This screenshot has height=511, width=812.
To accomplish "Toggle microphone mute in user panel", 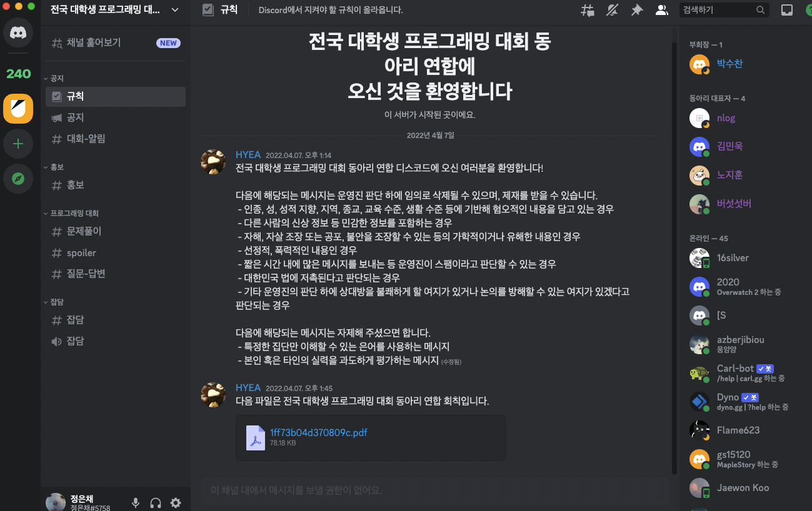I will pyautogui.click(x=135, y=503).
